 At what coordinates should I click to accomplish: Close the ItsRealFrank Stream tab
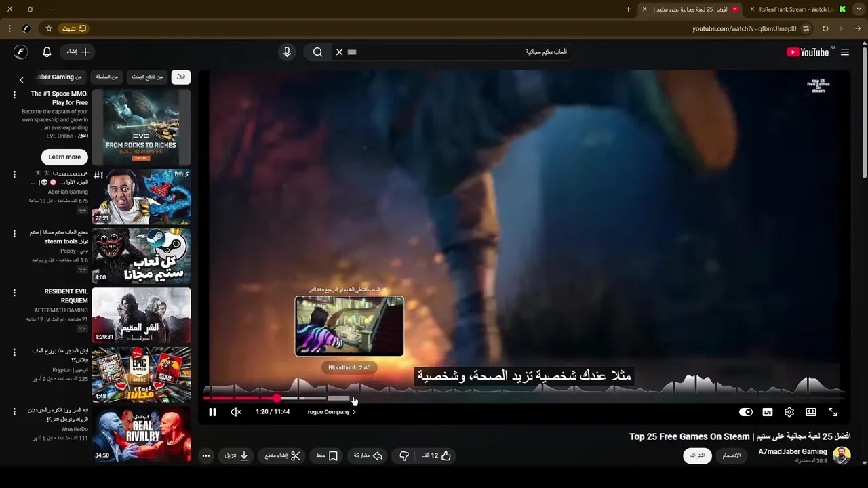coord(752,9)
